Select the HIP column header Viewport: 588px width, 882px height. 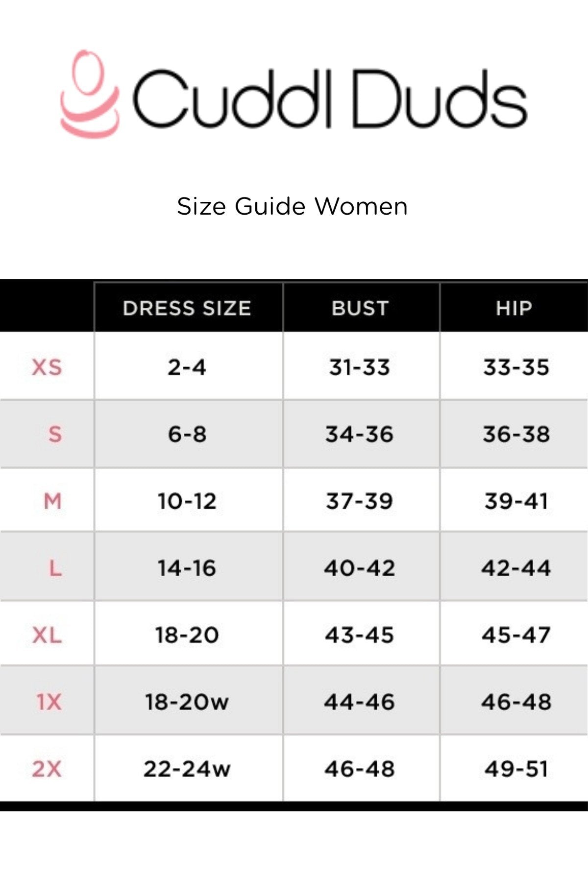(514, 308)
